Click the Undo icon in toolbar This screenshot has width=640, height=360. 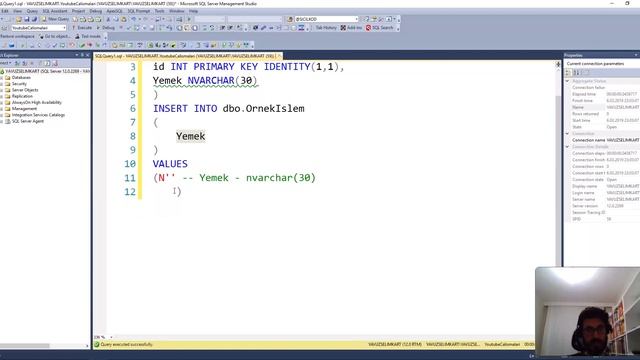[133, 19]
